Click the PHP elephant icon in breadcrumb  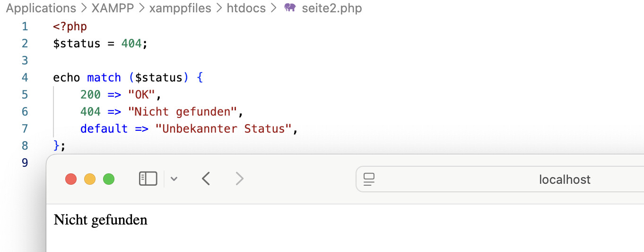(x=290, y=8)
